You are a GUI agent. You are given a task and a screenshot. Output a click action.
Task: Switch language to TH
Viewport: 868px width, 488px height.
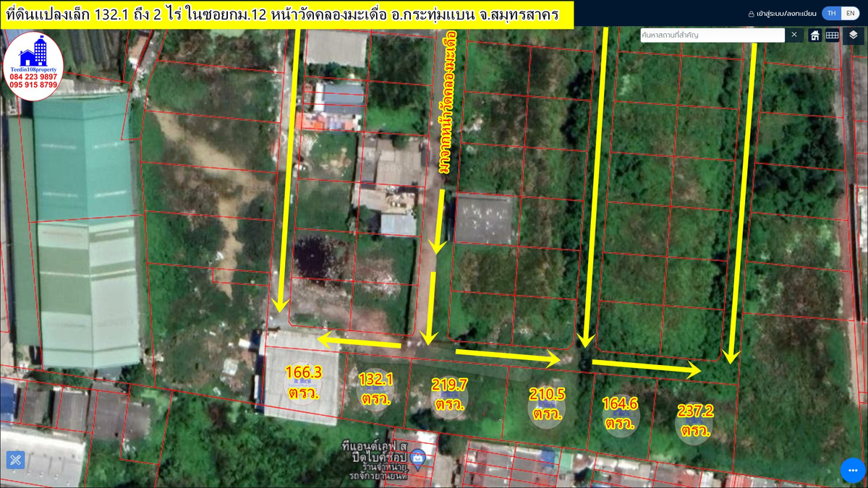pyautogui.click(x=832, y=13)
